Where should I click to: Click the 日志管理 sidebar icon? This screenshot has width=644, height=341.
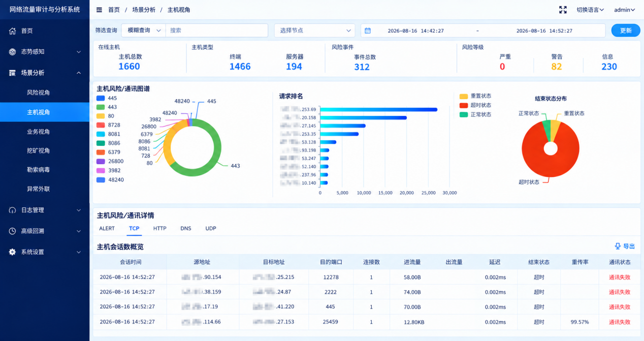coord(13,210)
